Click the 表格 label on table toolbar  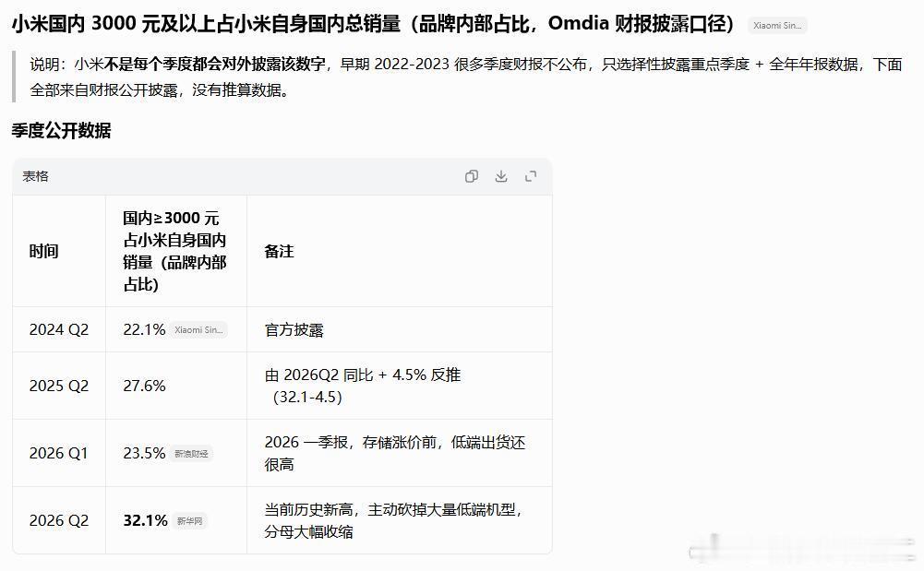[x=35, y=176]
